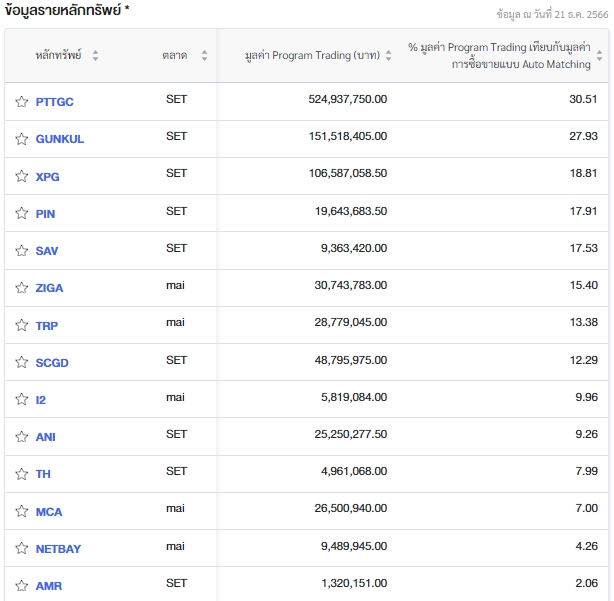Open the PTTGC stock link
This screenshot has width=614, height=601.
click(54, 102)
